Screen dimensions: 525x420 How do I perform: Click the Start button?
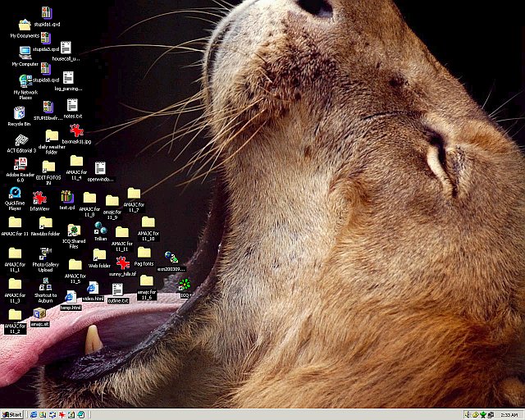12,414
